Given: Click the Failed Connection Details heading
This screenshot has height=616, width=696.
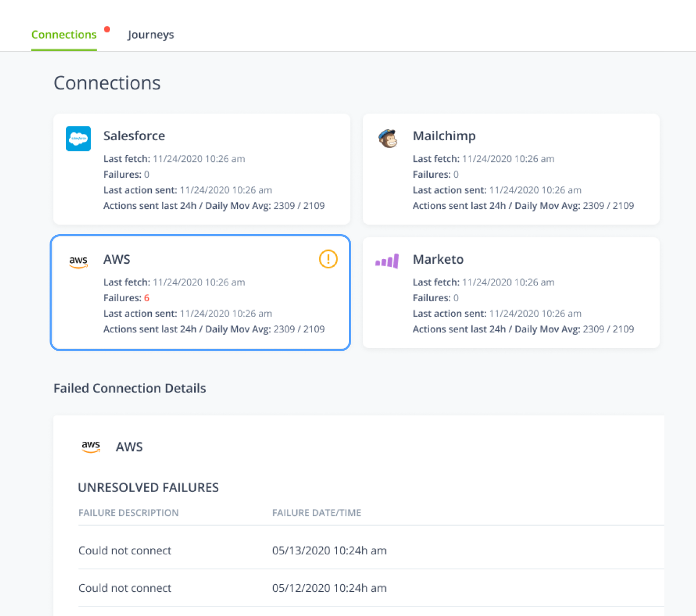Looking at the screenshot, I should (130, 388).
